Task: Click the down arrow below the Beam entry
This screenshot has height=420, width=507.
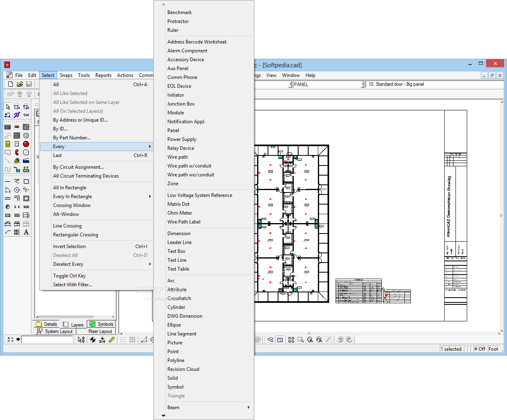Action: [x=163, y=416]
